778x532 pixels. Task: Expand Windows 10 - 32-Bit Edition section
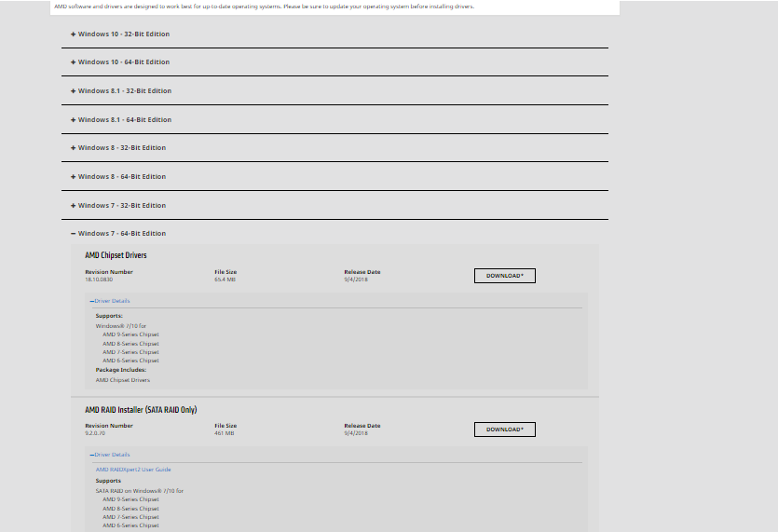pyautogui.click(x=120, y=34)
